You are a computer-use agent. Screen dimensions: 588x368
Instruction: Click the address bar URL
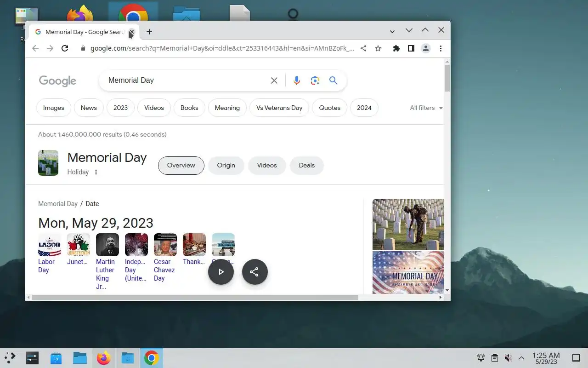[222, 48]
